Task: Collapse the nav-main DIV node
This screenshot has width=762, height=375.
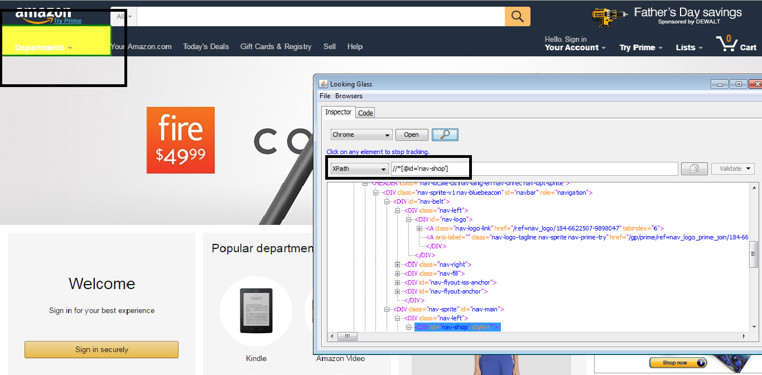Action: [x=387, y=309]
